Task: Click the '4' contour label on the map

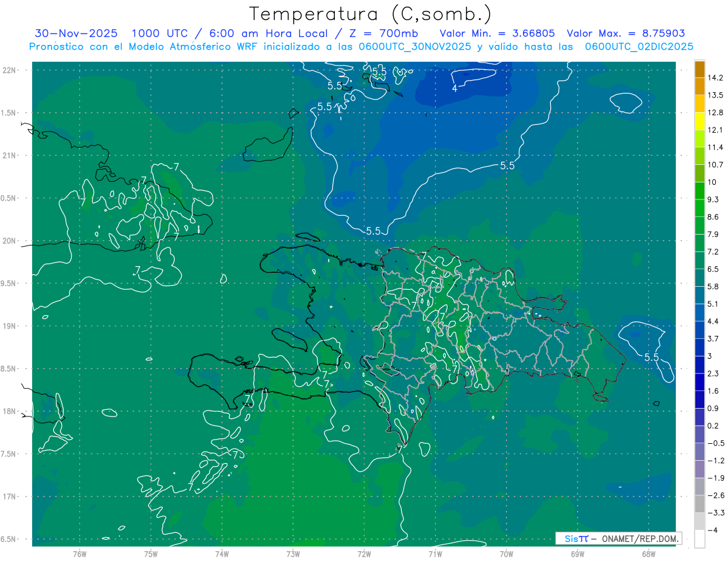Action: 454,89
